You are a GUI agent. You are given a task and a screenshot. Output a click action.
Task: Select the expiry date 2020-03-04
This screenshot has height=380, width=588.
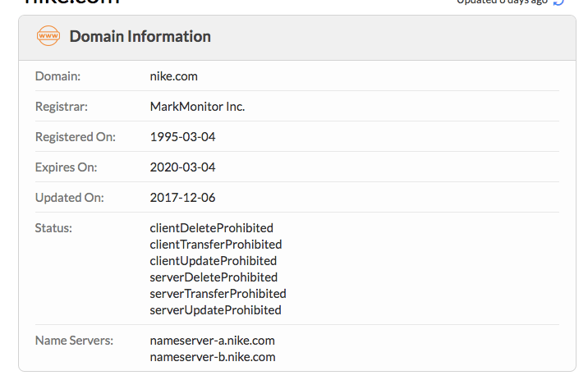[x=182, y=167]
